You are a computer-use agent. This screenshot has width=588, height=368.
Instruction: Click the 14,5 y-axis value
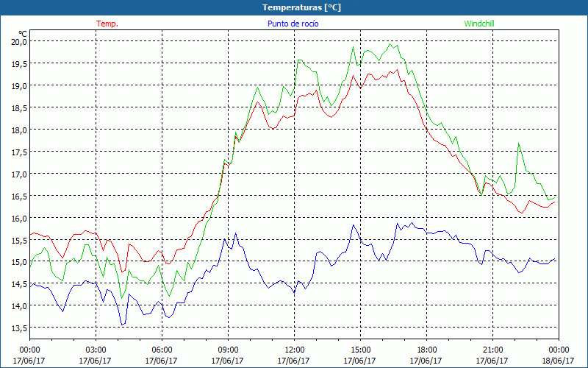pos(19,284)
